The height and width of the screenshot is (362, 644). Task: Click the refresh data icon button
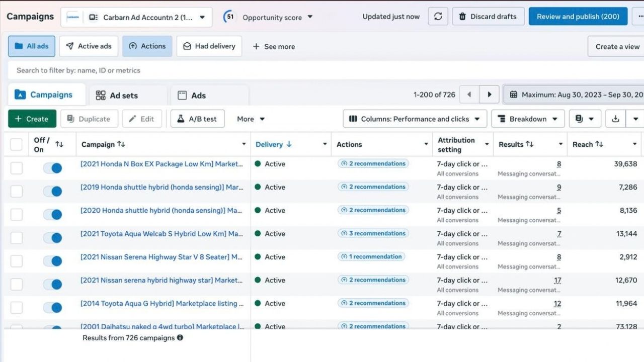pos(438,17)
